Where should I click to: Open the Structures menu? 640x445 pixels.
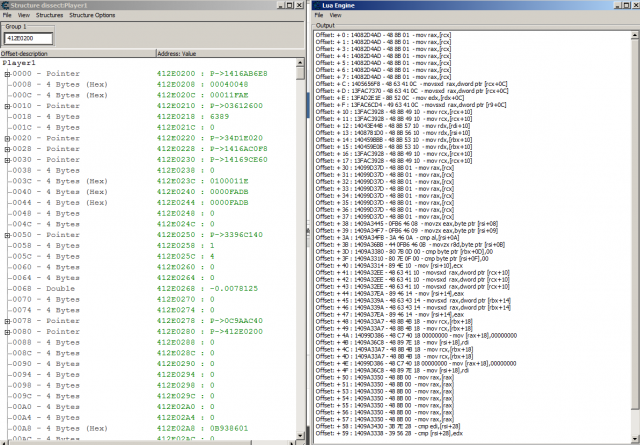click(49, 16)
